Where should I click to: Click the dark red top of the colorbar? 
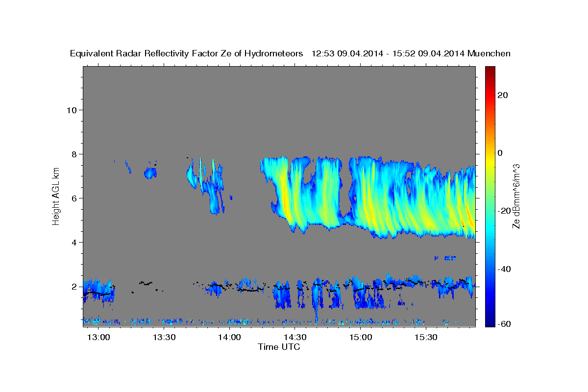tap(490, 70)
